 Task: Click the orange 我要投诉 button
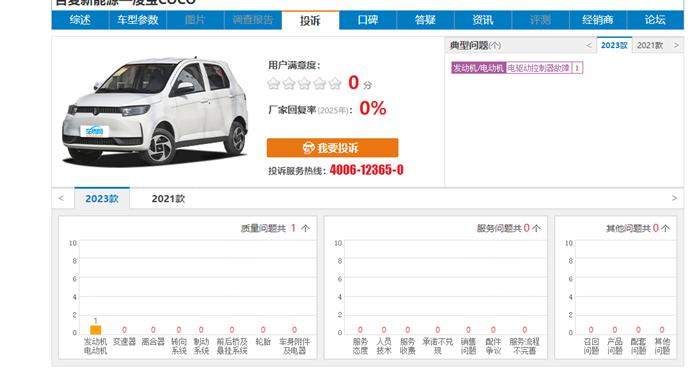coord(333,148)
